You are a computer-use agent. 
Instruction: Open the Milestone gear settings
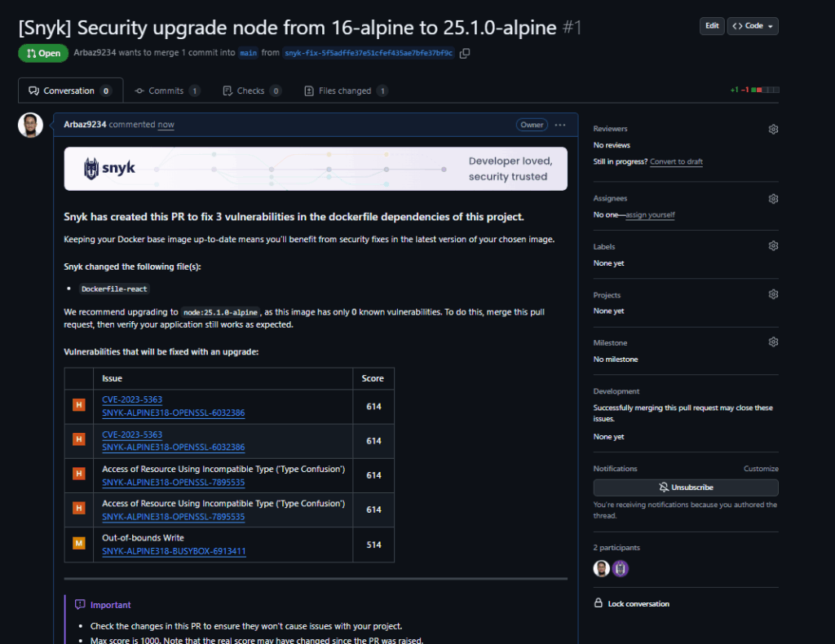coord(773,342)
